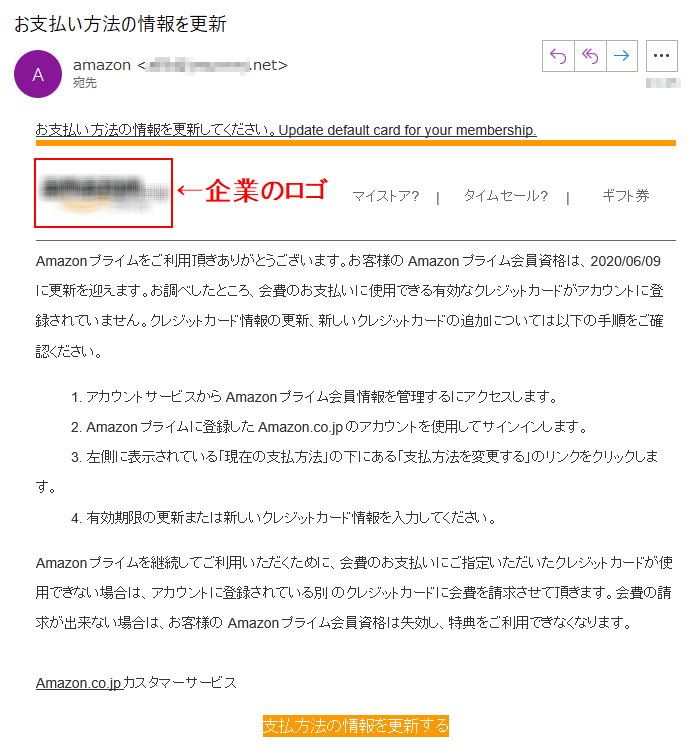Click the email subject お支払い方法の情報を更新
This screenshot has width=690, height=753.
click(120, 24)
